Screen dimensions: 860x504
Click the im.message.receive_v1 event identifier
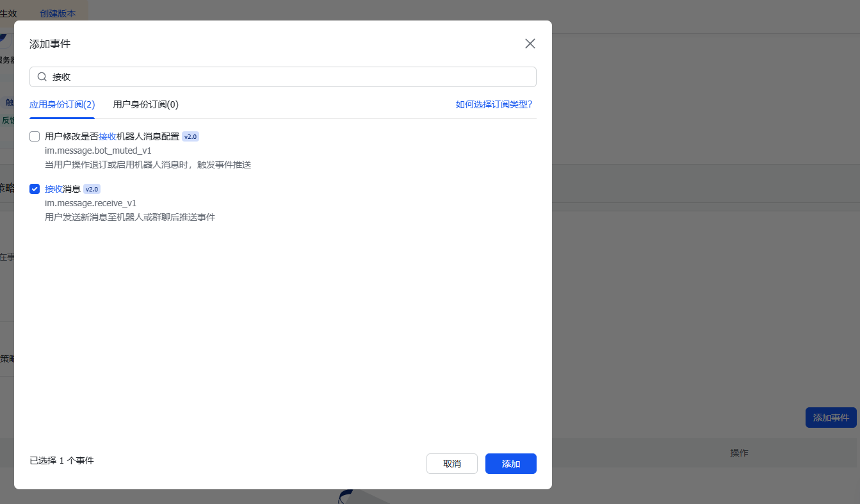point(90,203)
